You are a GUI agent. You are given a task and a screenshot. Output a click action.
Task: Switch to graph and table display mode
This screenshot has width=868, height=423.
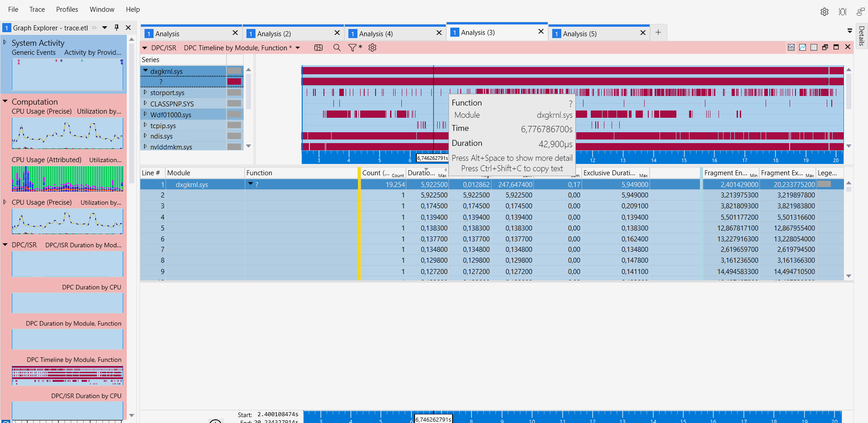[791, 47]
